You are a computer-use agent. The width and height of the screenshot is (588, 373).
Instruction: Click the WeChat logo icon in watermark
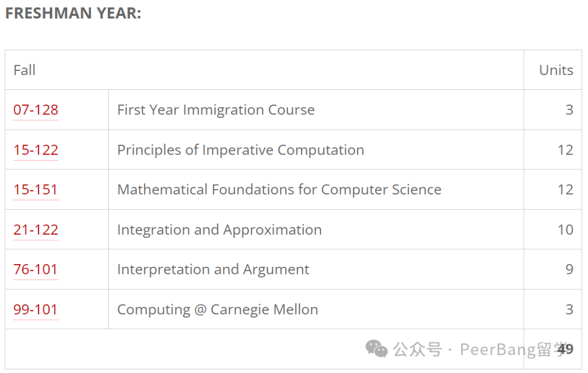[x=376, y=348]
